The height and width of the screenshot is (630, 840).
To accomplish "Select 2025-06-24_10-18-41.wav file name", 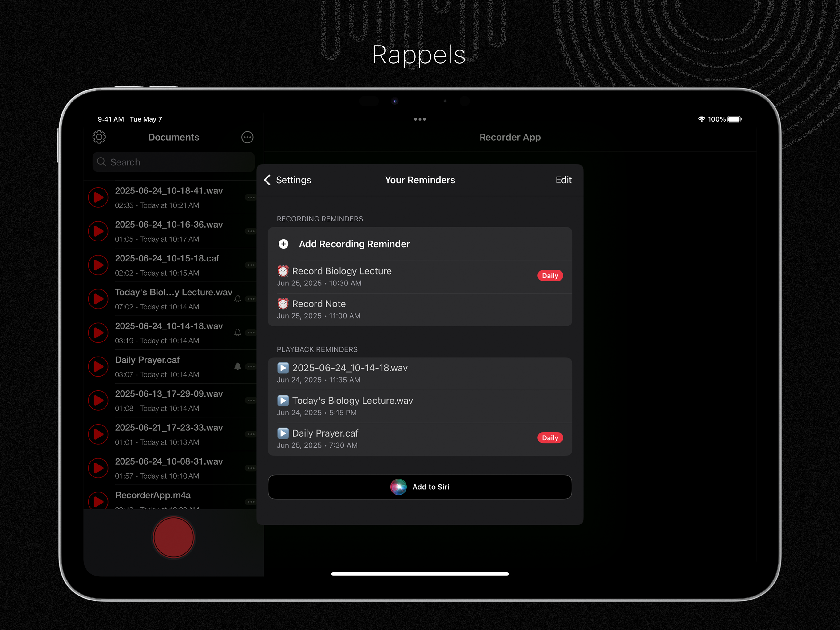I will (169, 191).
